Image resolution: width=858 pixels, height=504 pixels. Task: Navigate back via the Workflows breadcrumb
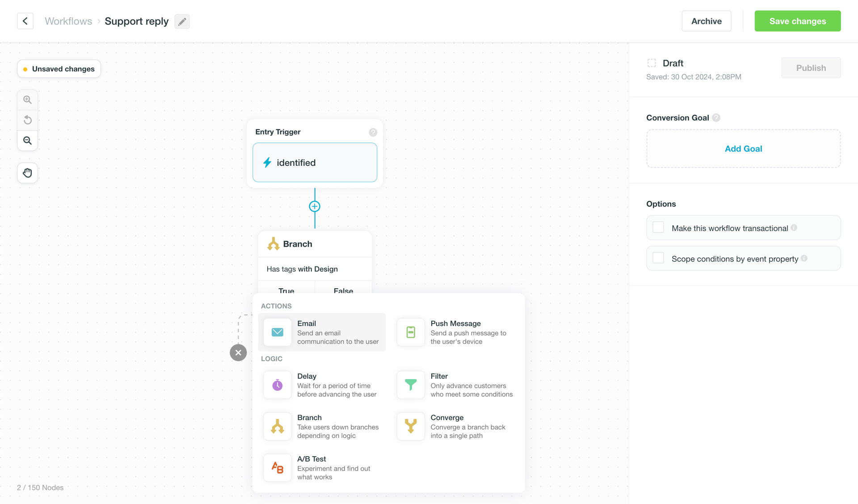pos(68,21)
